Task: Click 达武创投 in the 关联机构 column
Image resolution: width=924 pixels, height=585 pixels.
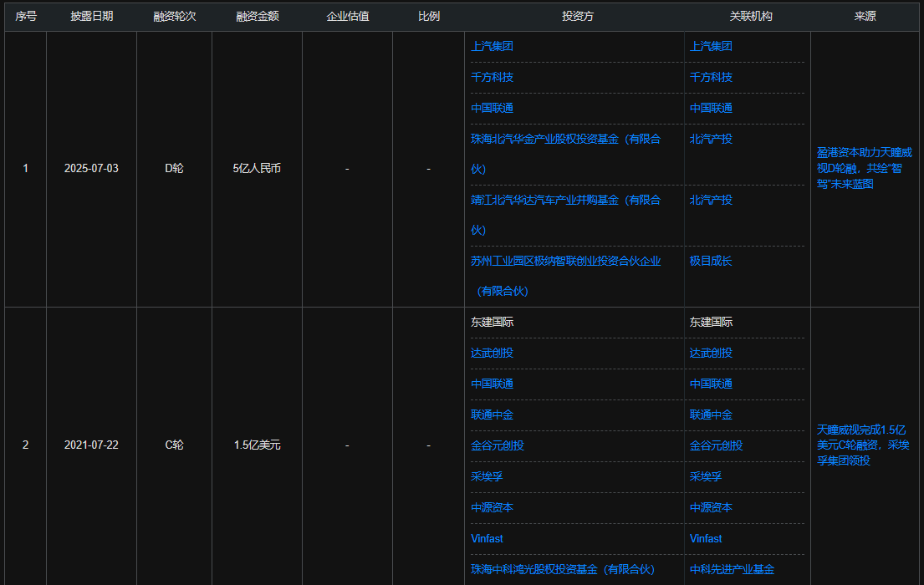Action: (x=711, y=353)
